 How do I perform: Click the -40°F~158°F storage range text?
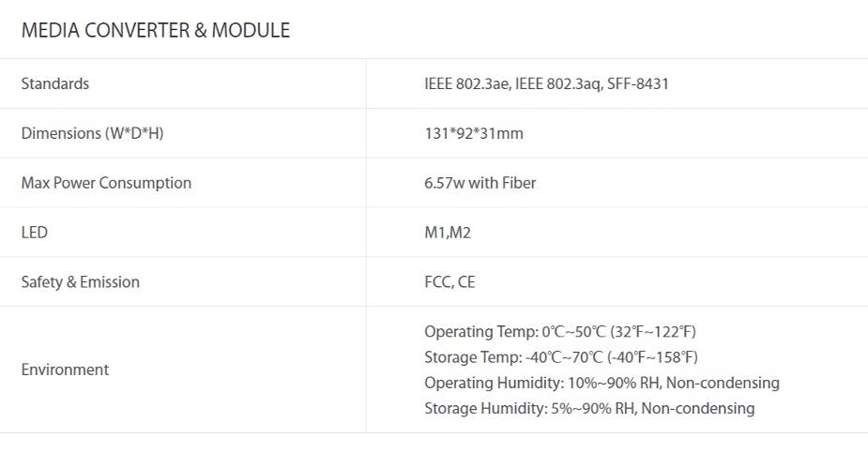[x=652, y=356]
